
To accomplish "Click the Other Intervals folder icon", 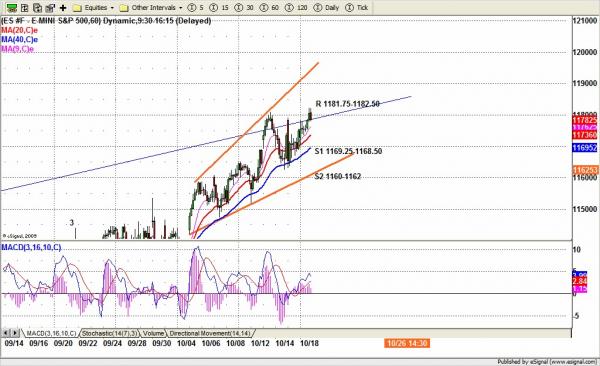I will 124,8.
